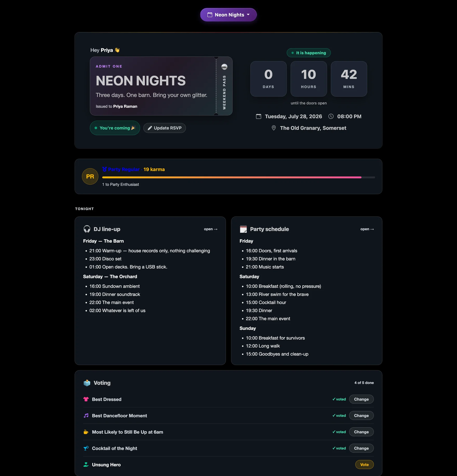The width and height of the screenshot is (457, 476).
Task: Click the '4 of 5 done' voting status
Action: [x=364, y=383]
